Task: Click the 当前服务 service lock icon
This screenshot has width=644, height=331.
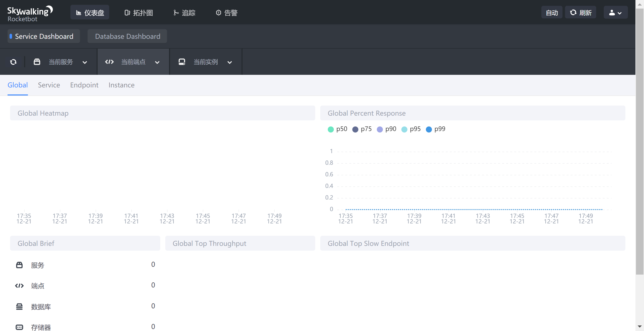Action: (37, 62)
